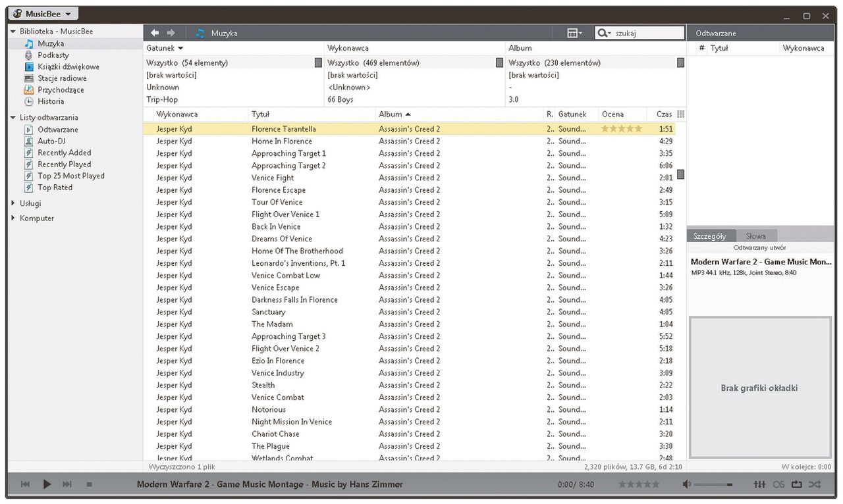Image resolution: width=843 pixels, height=504 pixels.
Task: Click the Stop playback button
Action: coord(89,485)
